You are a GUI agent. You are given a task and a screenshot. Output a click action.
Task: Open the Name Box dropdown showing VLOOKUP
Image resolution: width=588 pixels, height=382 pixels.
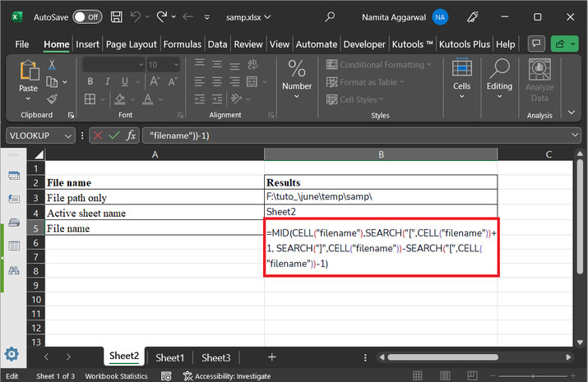coord(67,136)
